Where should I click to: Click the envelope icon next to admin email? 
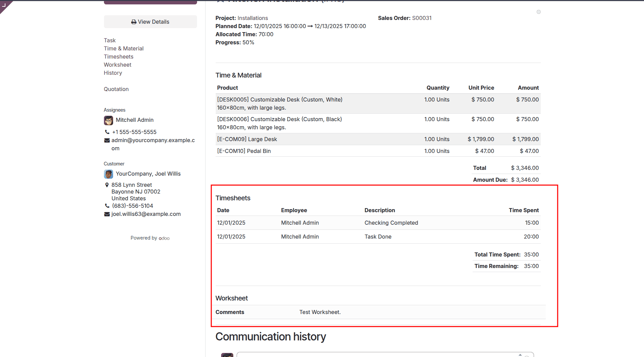point(107,140)
